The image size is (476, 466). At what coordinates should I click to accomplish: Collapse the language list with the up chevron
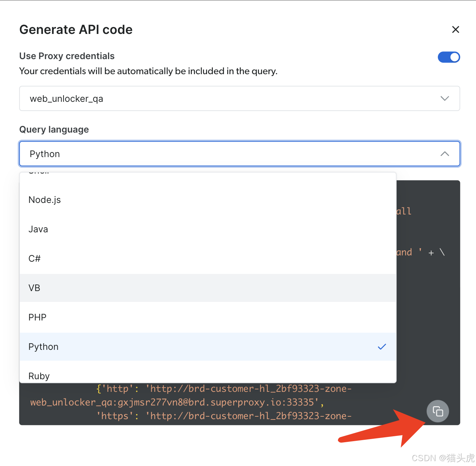coord(445,154)
